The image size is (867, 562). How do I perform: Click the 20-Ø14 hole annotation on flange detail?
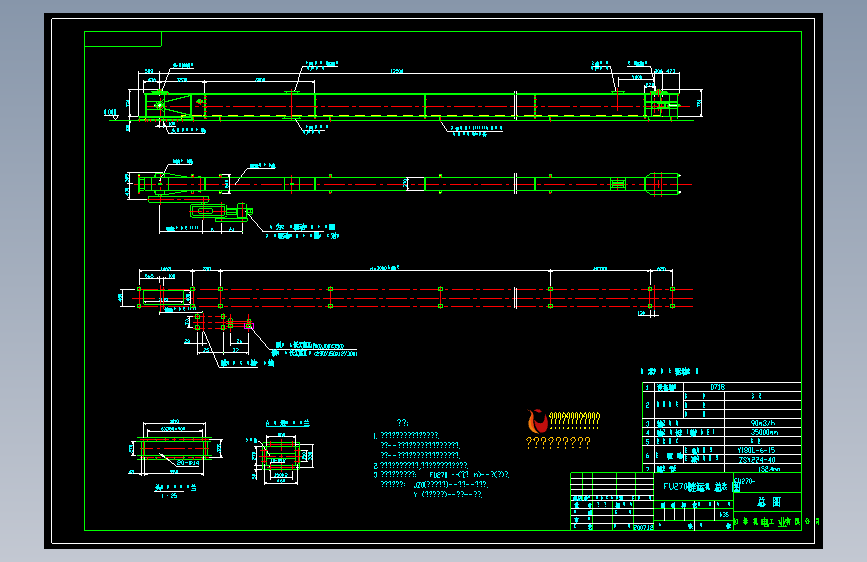pos(188,463)
